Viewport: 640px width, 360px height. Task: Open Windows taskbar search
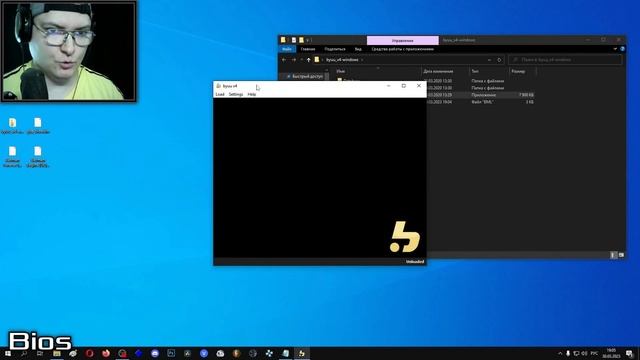pyautogui.click(x=24, y=353)
